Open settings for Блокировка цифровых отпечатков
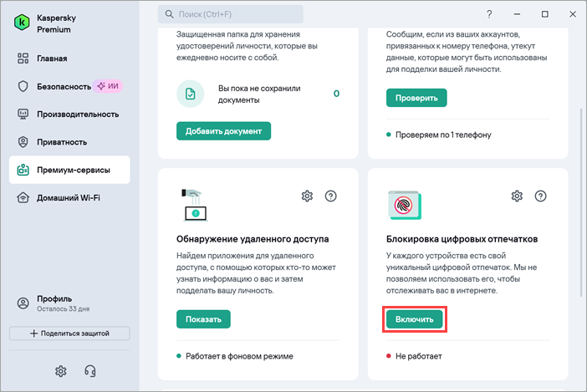Viewport: 587px width, 392px height. (517, 196)
